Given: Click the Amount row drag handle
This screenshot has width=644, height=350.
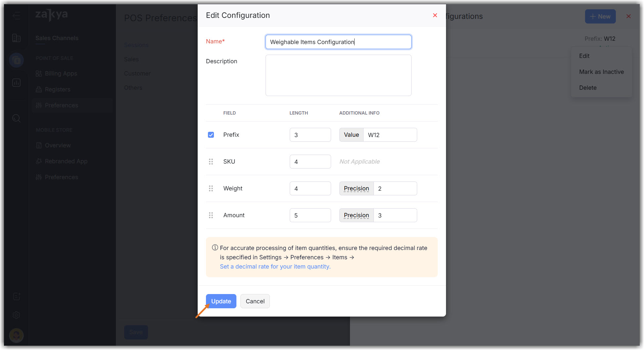Looking at the screenshot, I should click(x=211, y=215).
